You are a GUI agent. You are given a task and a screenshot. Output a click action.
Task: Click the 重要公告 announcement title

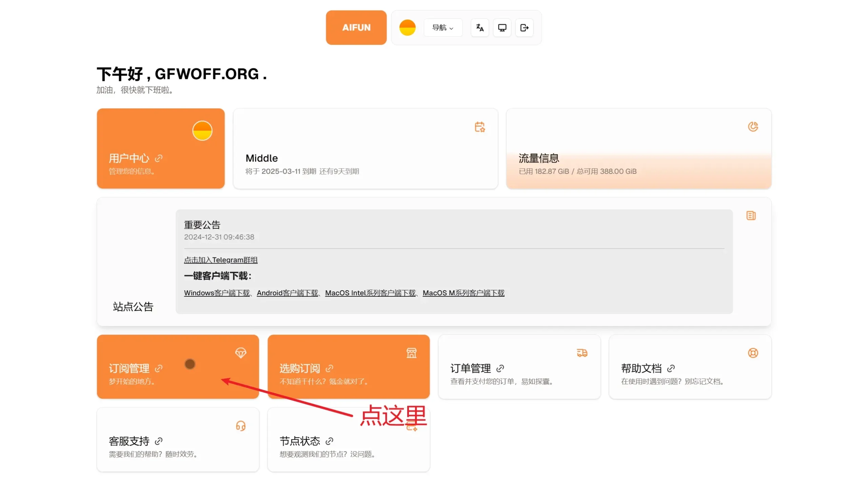[x=202, y=225]
